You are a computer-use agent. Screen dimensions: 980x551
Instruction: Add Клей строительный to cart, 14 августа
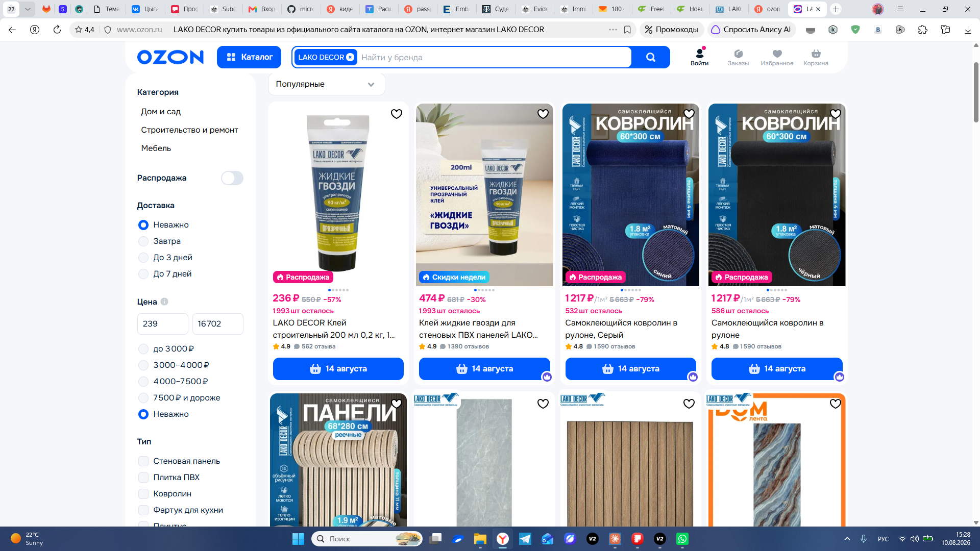tap(338, 369)
